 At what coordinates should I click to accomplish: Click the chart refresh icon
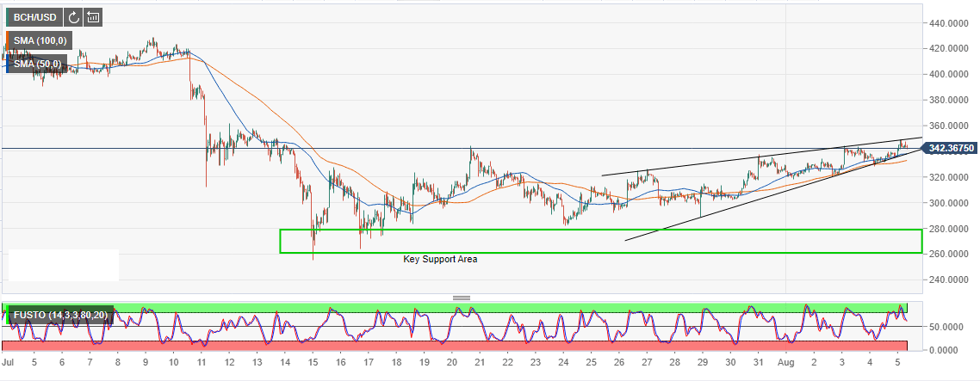(73, 16)
